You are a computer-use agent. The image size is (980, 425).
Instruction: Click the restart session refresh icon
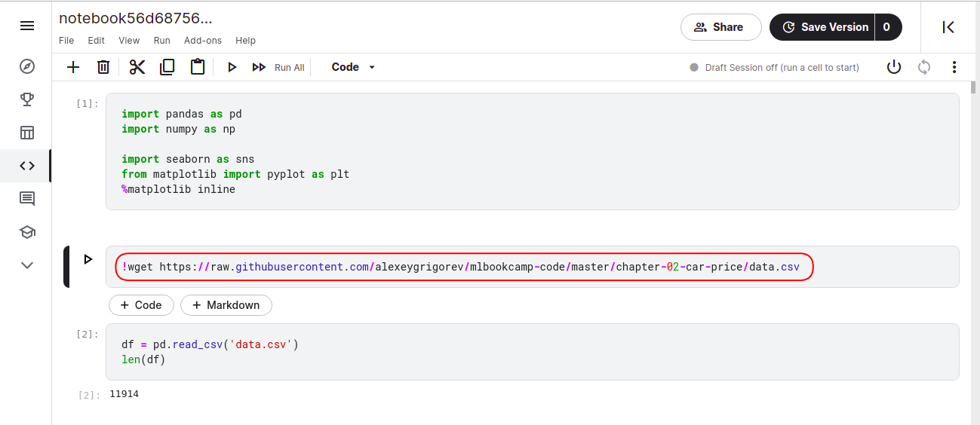(x=924, y=67)
